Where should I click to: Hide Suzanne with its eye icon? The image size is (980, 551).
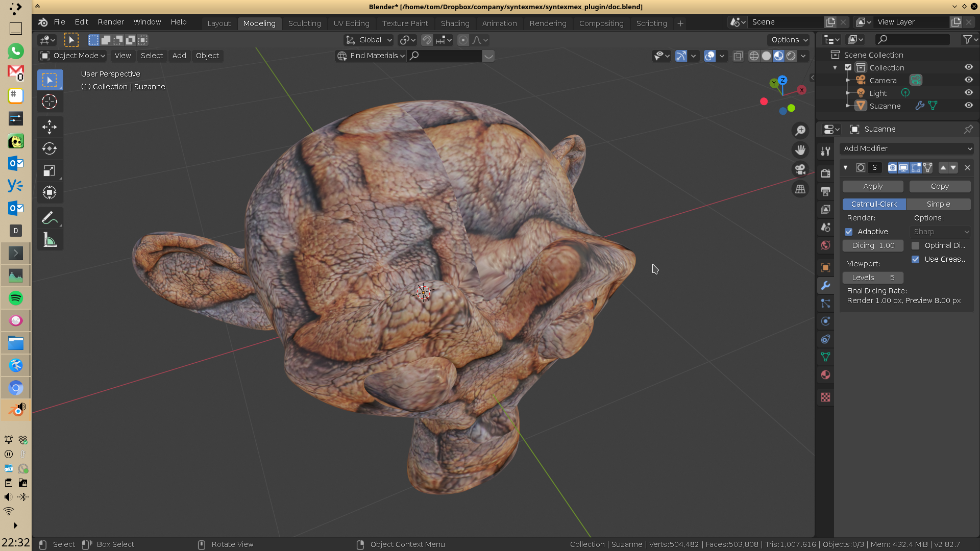[x=968, y=106]
